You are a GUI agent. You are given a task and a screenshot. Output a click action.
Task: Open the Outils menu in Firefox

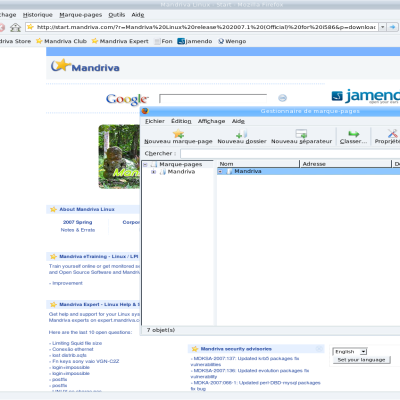coord(117,15)
